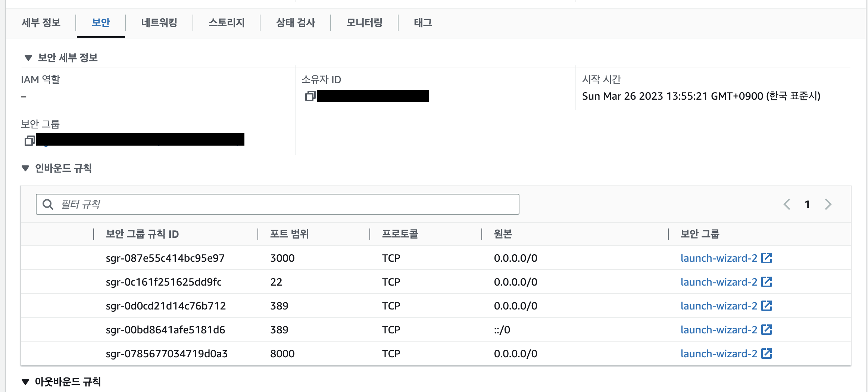868x392 pixels.
Task: Click the 포트 범위 column header
Action: click(x=290, y=234)
